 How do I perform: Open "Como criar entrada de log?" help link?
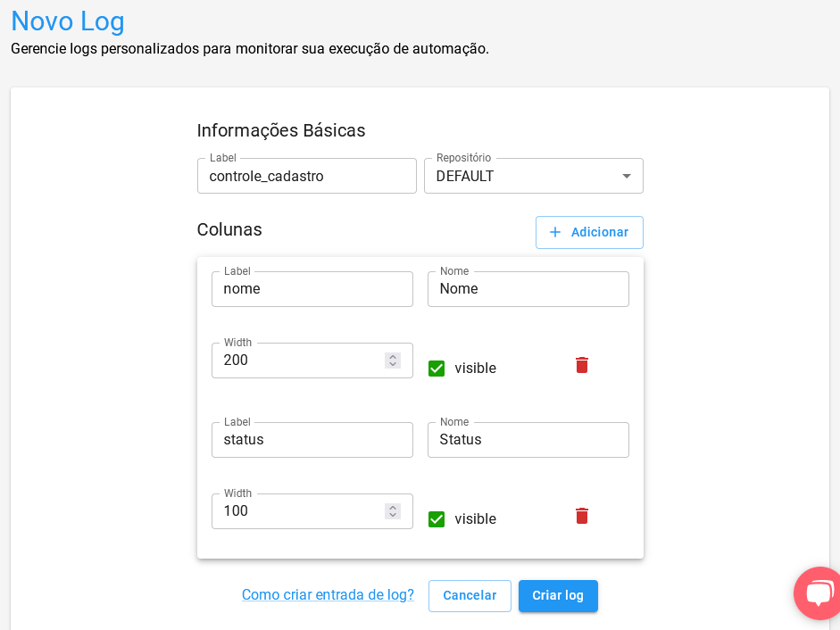[327, 594]
